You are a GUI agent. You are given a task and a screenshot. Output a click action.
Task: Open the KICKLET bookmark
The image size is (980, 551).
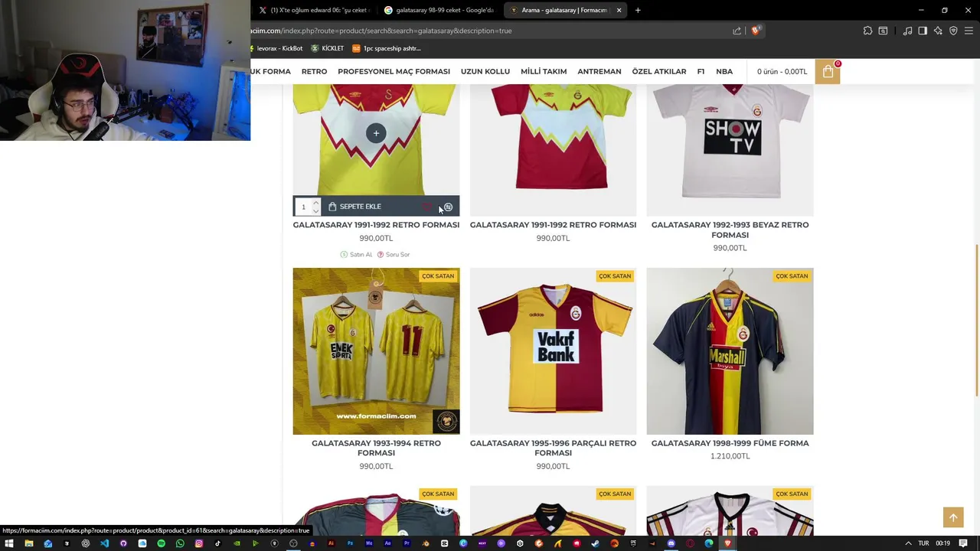[328, 48]
